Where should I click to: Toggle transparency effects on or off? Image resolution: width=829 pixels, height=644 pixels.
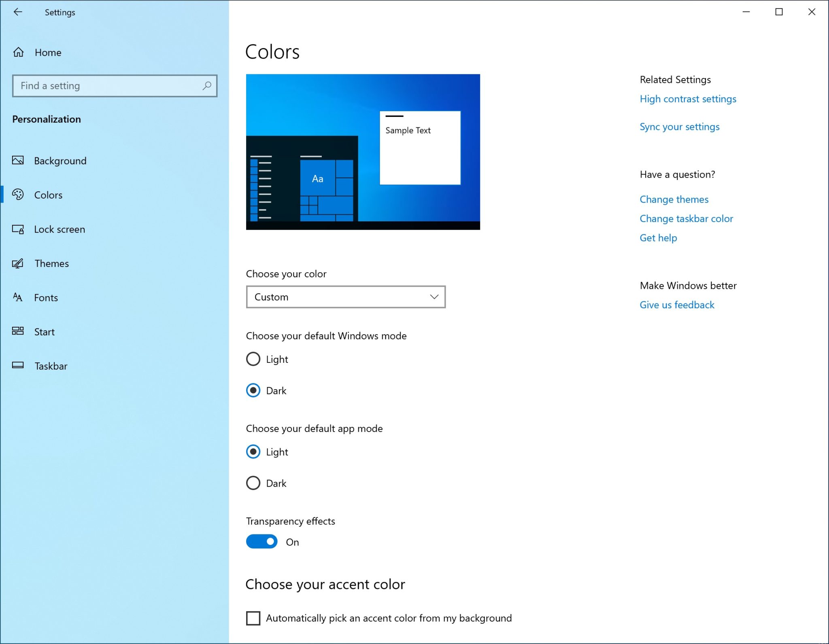click(x=262, y=542)
